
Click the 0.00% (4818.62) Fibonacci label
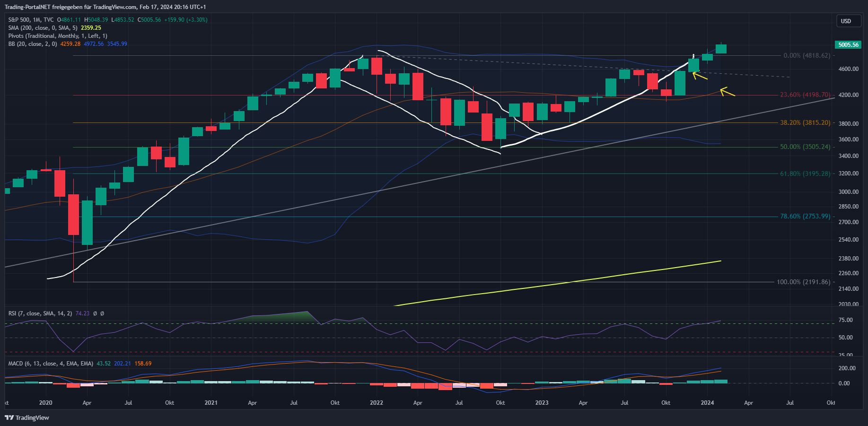(806, 56)
